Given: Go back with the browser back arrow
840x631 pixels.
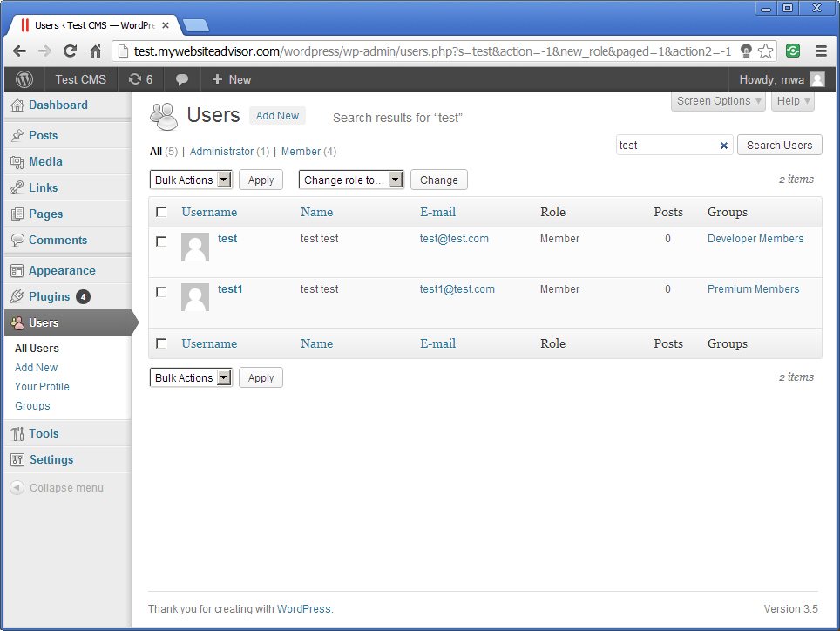Looking at the screenshot, I should (19, 51).
